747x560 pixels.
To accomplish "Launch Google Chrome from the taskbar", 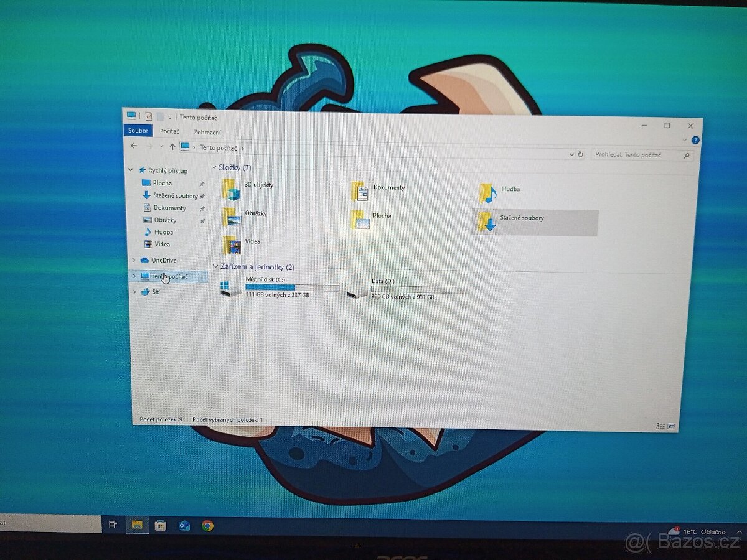I will point(207,526).
